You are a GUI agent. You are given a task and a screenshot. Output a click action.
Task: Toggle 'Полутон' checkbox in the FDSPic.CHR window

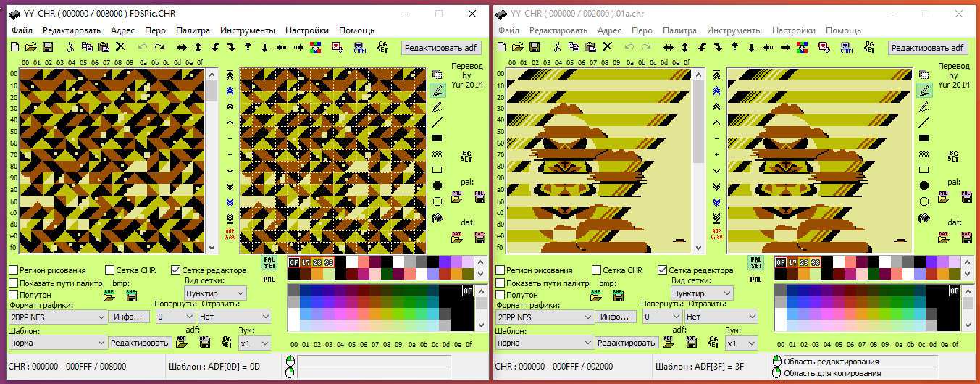14,295
